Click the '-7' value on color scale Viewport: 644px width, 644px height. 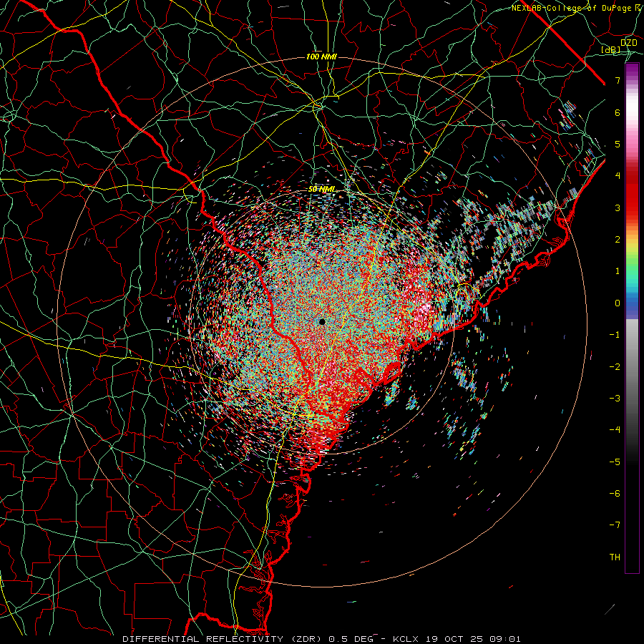615,525
